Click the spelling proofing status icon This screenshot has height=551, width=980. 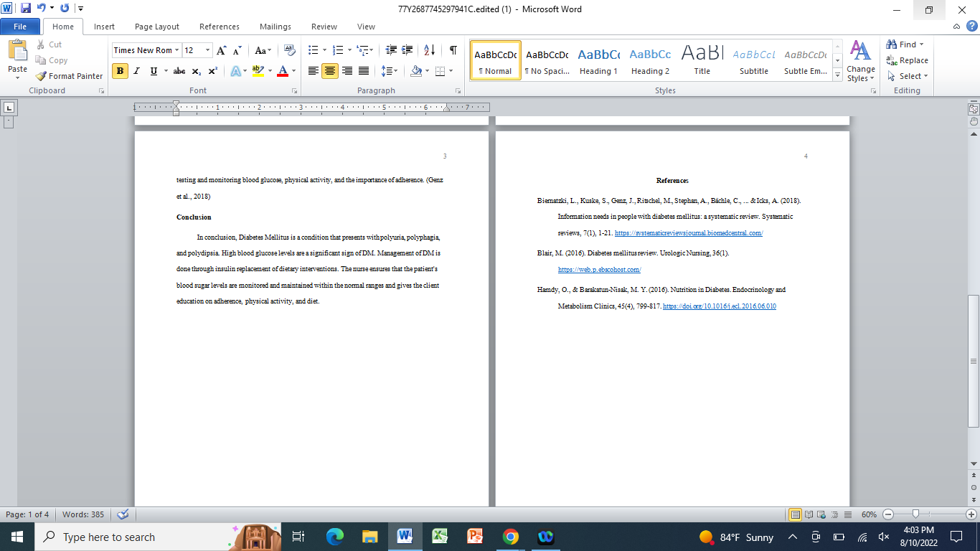123,514
